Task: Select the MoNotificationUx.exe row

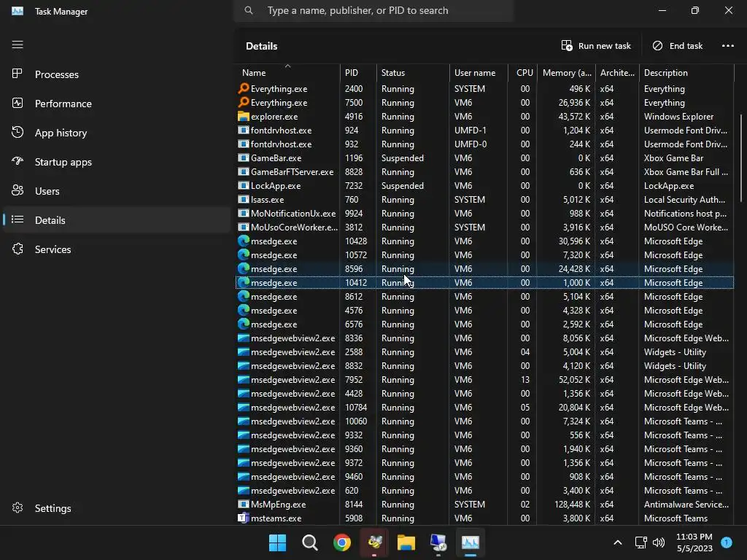Action: [484, 214]
